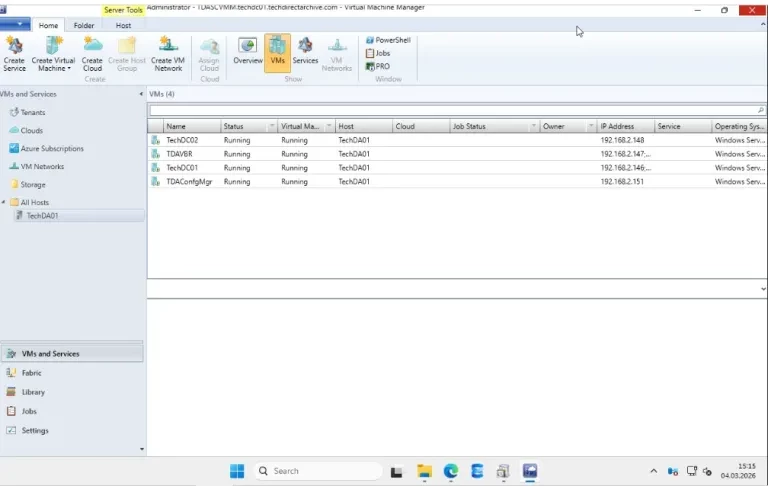768x486 pixels.
Task: Sort by the IP Address column header
Action: coord(625,126)
